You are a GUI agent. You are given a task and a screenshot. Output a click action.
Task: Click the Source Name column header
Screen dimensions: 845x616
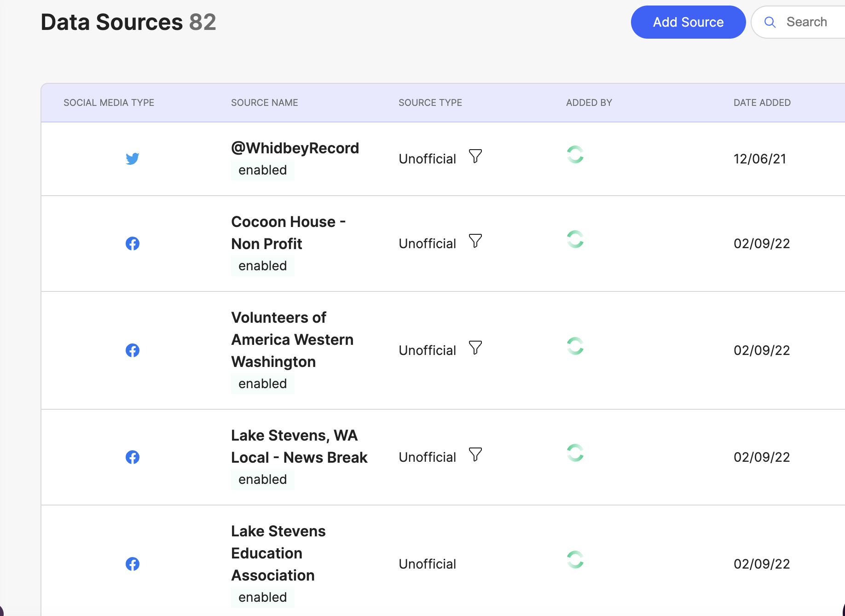point(265,103)
